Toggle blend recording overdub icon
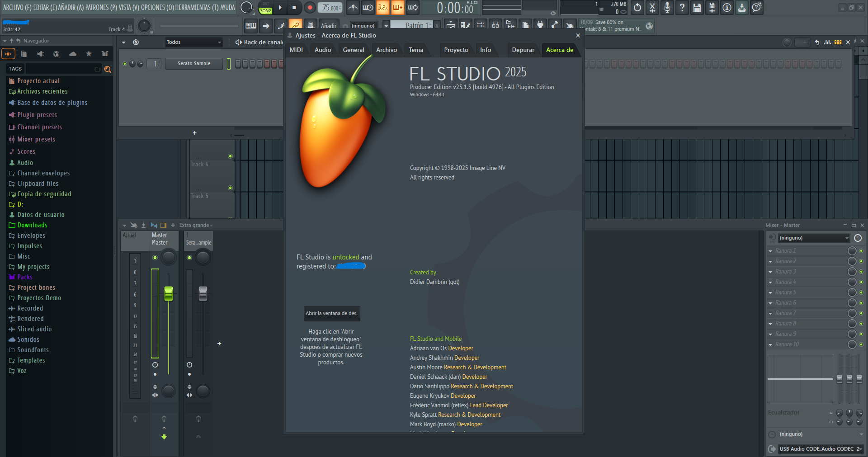 pos(397,7)
